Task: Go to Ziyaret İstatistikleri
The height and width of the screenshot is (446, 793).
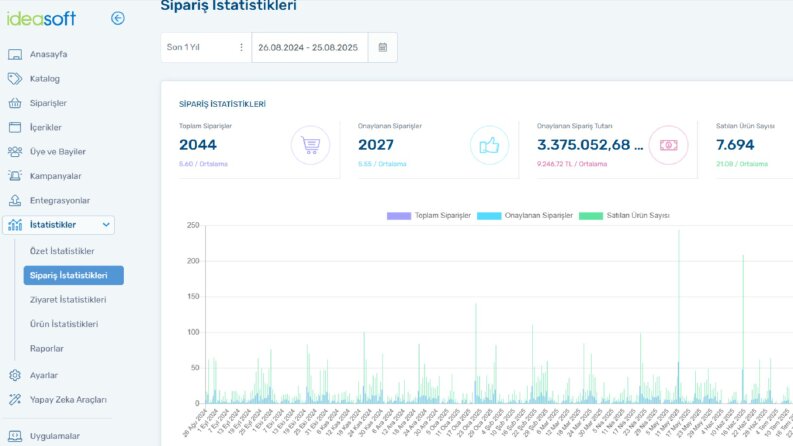Action: coord(68,300)
